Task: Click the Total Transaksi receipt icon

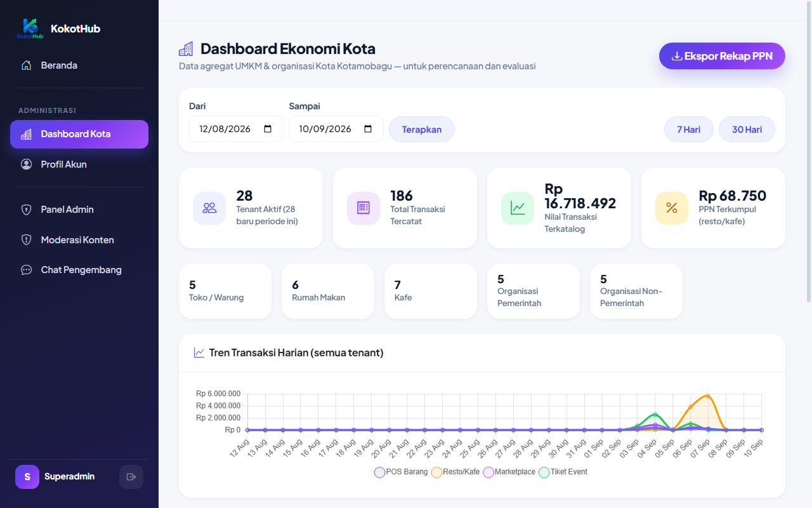Action: [x=363, y=208]
